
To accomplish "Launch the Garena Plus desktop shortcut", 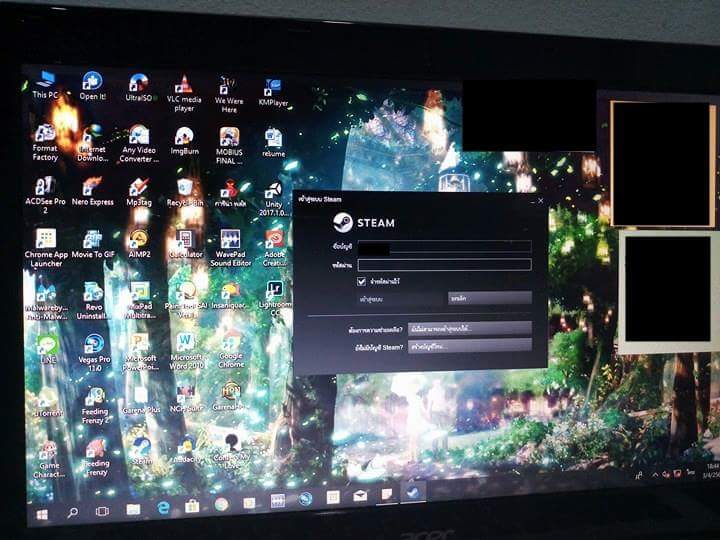I will pos(141,401).
